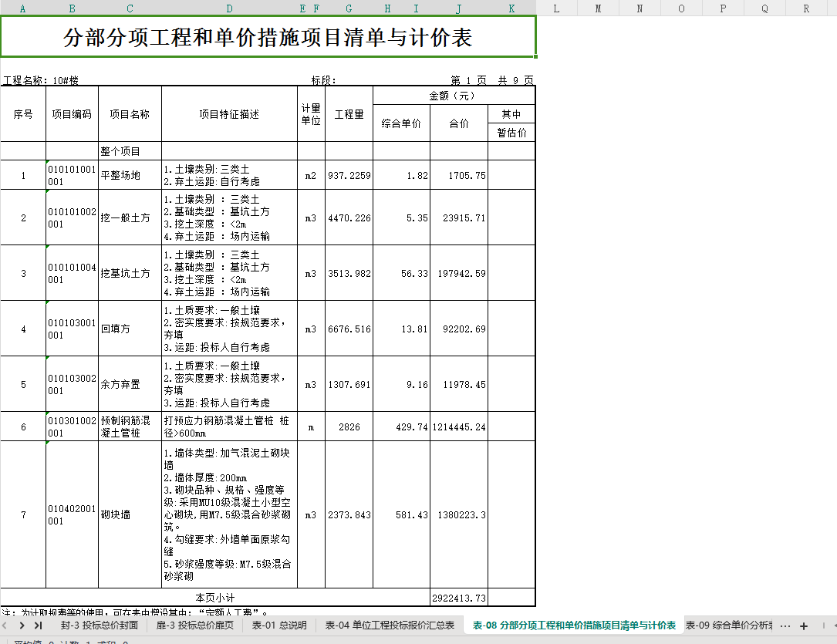Switch to 表-04 单位工程投标报价汇总表 tab
Viewport: 837px width, 644px height.
(x=390, y=625)
